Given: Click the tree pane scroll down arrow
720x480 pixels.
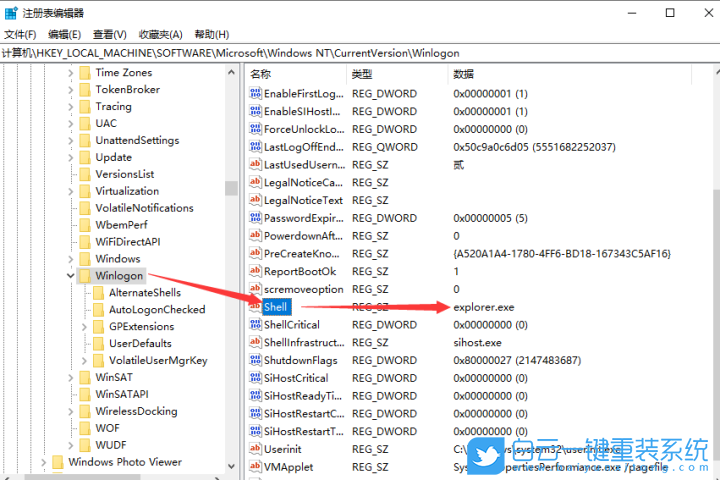Looking at the screenshot, I should [231, 466].
